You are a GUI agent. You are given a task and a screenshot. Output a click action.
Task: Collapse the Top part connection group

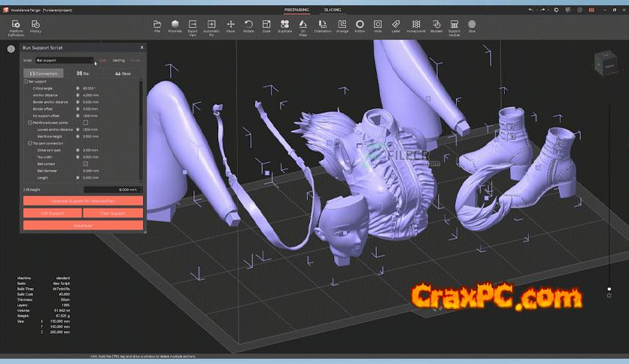click(x=30, y=143)
